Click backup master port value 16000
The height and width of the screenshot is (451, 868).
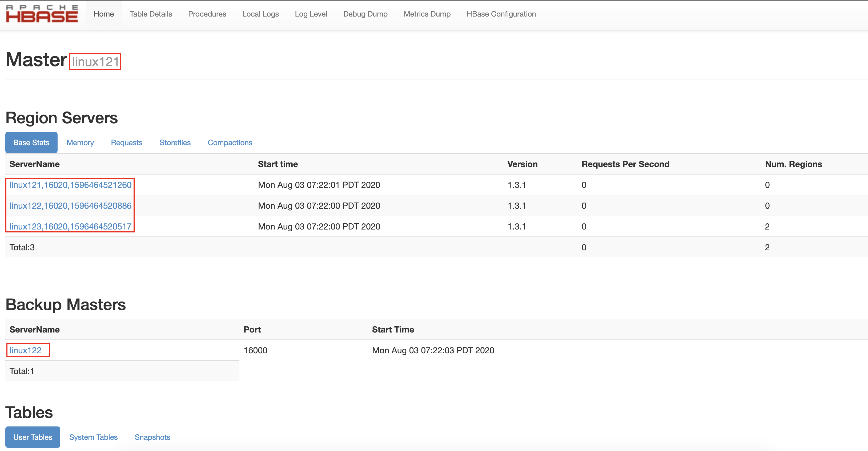[x=255, y=350]
